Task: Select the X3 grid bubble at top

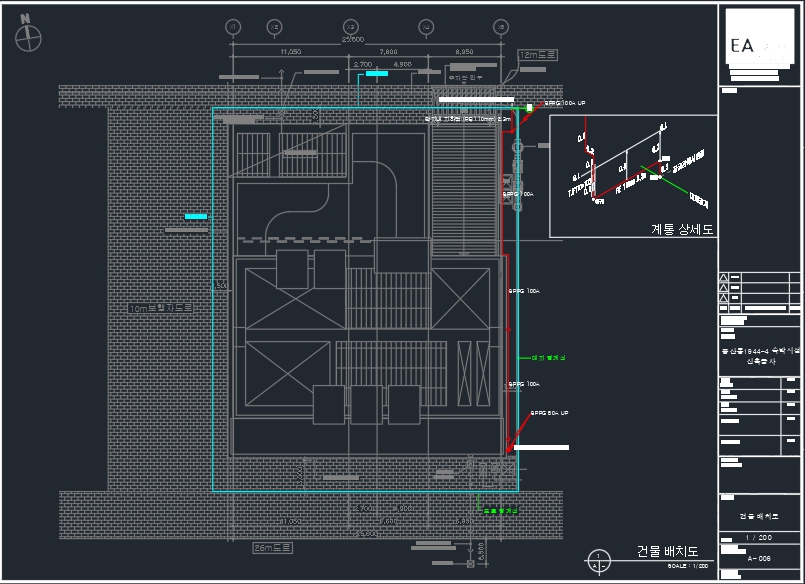Action: coord(350,26)
